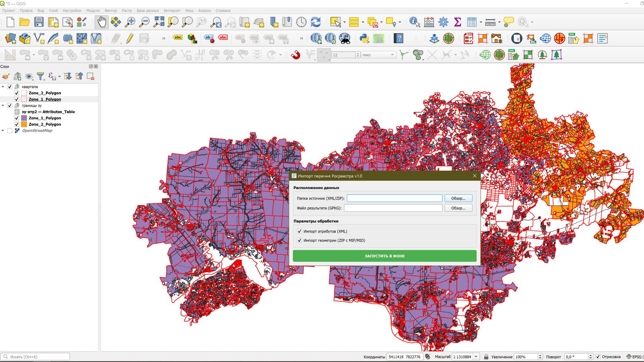Click Обзор next to Папка источник
The width and height of the screenshot is (644, 362).
458,198
